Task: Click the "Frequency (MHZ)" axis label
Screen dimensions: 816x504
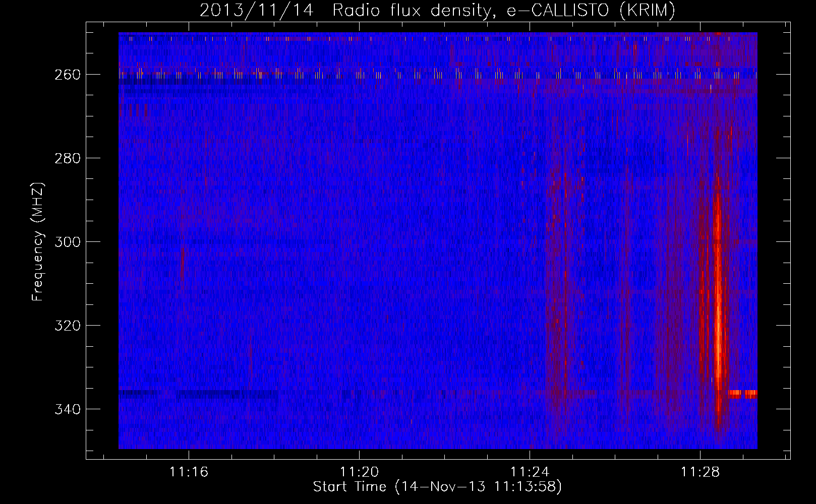Action: coord(38,241)
